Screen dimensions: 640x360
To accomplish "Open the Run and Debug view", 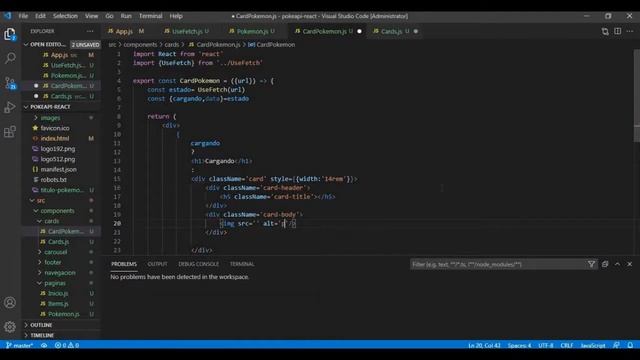I will coord(10,107).
